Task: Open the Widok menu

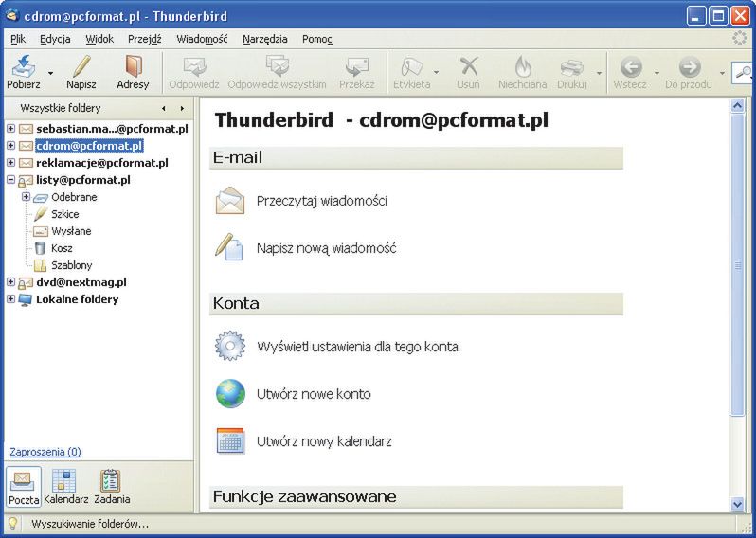Action: [x=99, y=39]
